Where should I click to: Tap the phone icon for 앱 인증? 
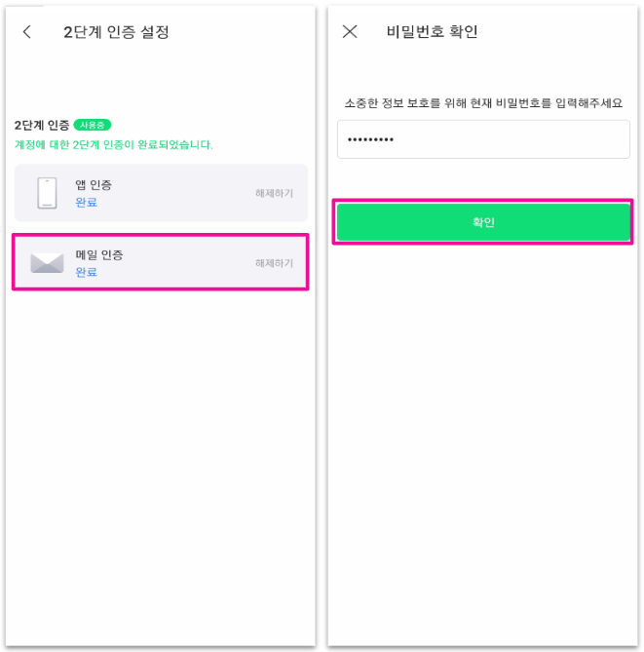[x=47, y=193]
